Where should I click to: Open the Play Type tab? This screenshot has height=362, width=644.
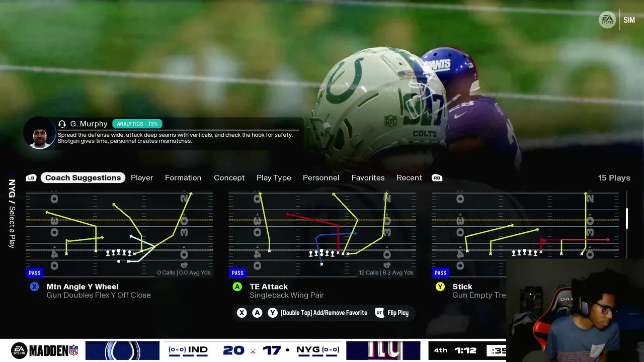coord(274,177)
